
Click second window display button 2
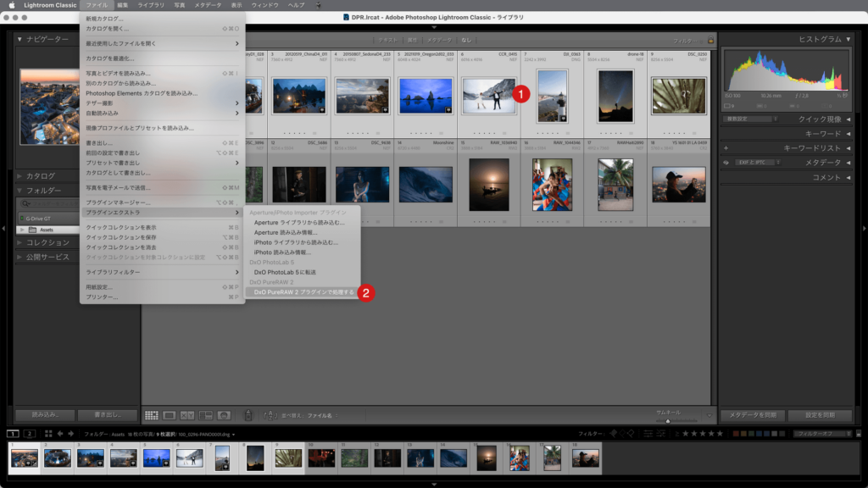[30, 434]
